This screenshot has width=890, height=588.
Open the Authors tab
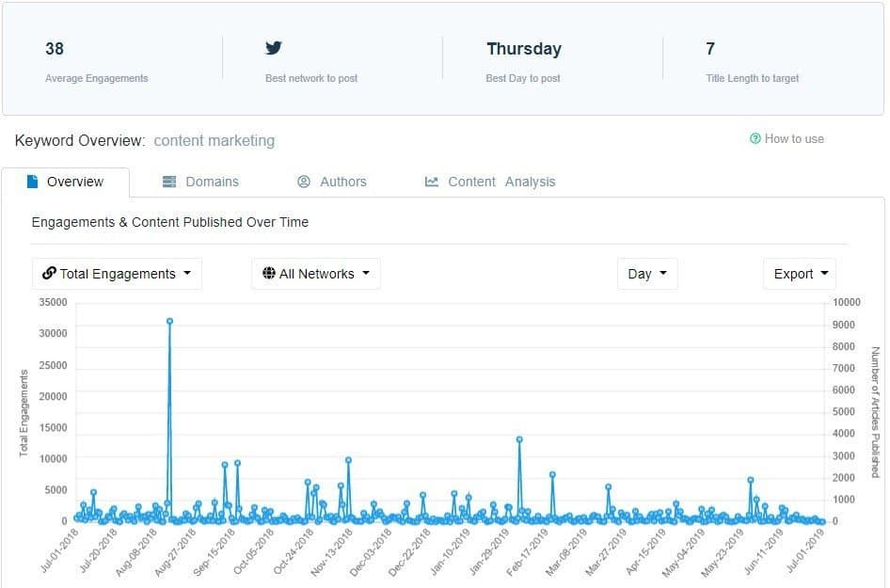click(331, 182)
